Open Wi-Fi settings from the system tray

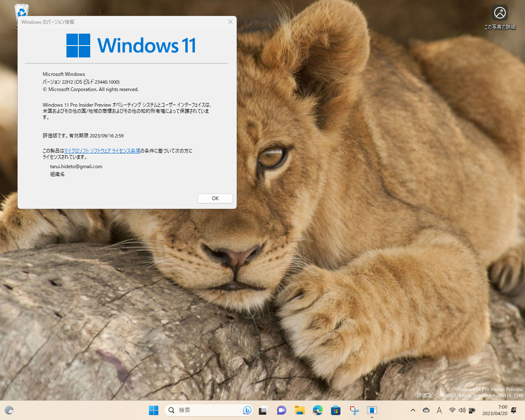tap(452, 410)
